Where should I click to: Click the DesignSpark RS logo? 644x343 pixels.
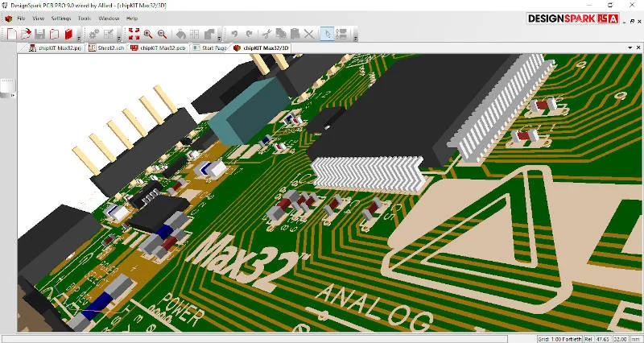573,19
